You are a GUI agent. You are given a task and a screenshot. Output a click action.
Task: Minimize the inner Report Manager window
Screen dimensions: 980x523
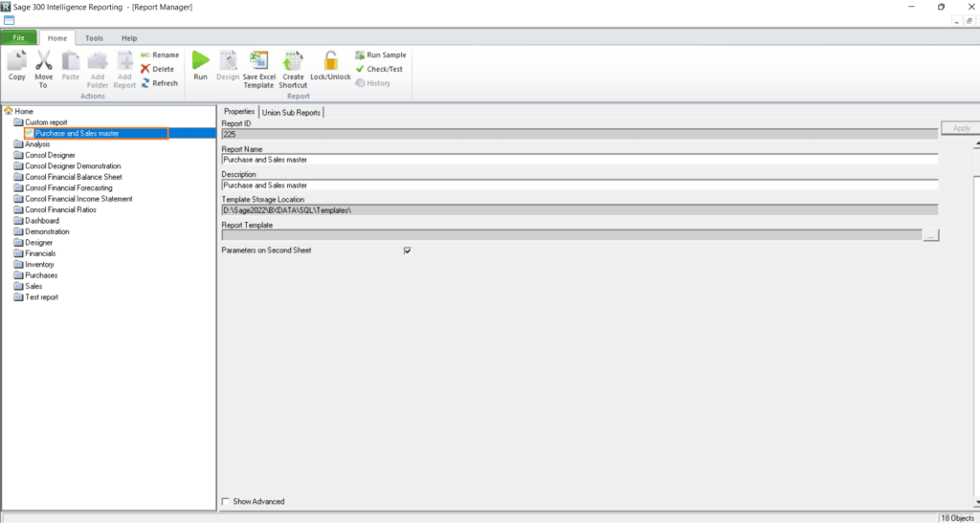[x=957, y=21]
